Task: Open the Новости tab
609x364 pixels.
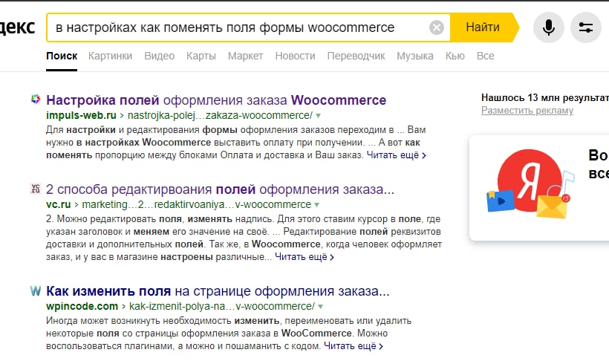Action: click(x=295, y=56)
